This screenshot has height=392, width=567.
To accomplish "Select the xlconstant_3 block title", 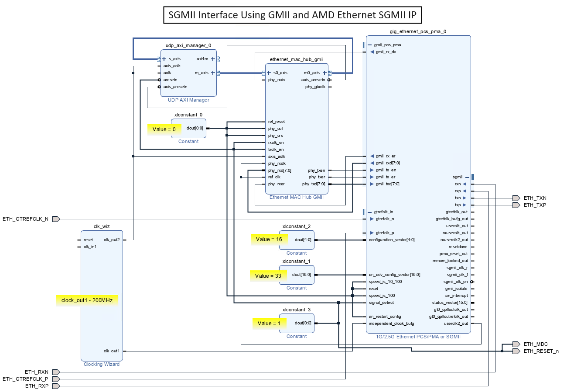I will pyautogui.click(x=297, y=310).
